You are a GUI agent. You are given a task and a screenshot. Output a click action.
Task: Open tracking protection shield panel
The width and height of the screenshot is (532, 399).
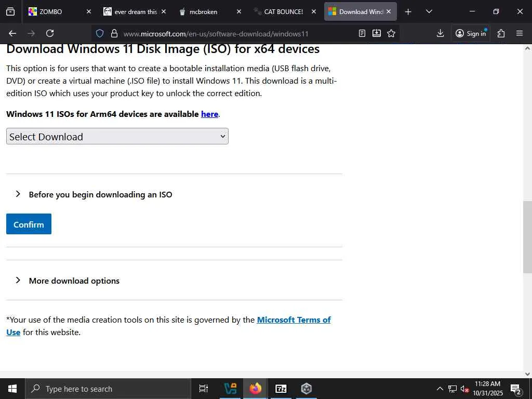click(x=99, y=33)
